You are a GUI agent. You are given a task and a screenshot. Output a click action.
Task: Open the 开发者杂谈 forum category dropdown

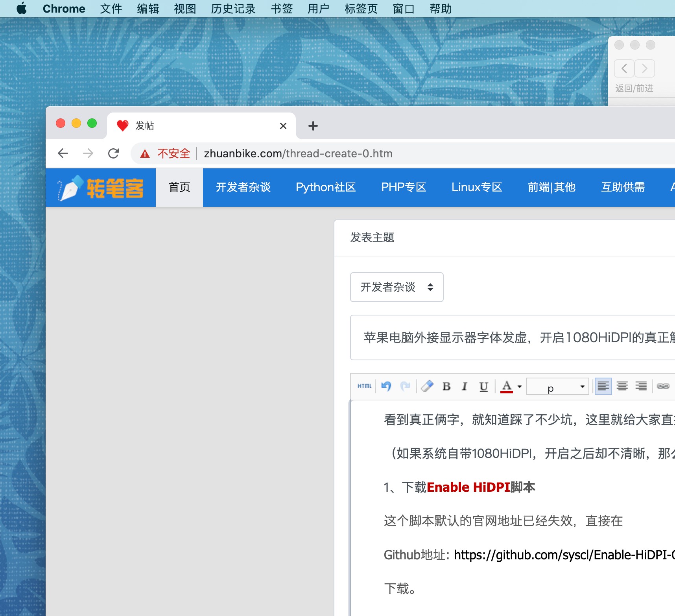397,287
